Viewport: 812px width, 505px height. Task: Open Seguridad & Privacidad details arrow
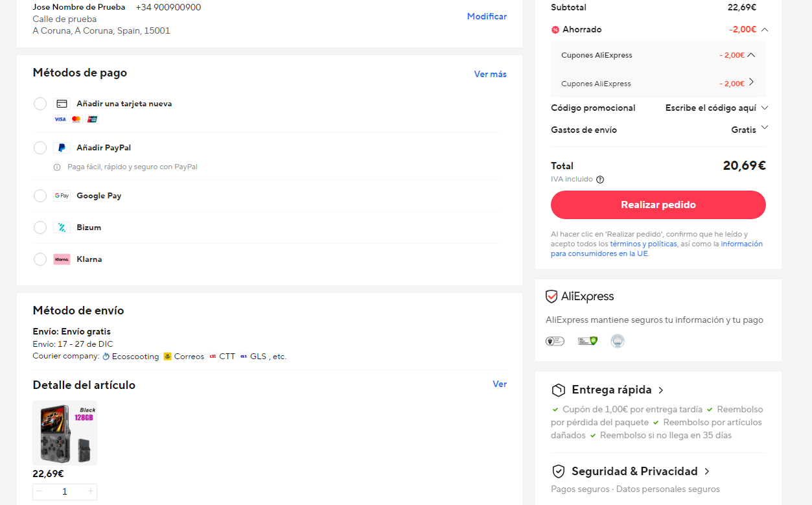pyautogui.click(x=706, y=471)
